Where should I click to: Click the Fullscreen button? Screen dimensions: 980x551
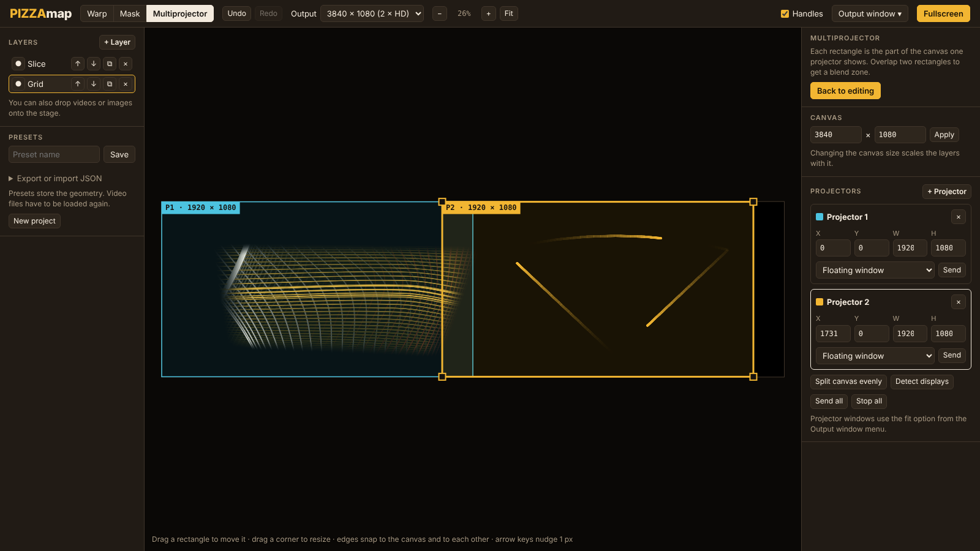point(943,13)
